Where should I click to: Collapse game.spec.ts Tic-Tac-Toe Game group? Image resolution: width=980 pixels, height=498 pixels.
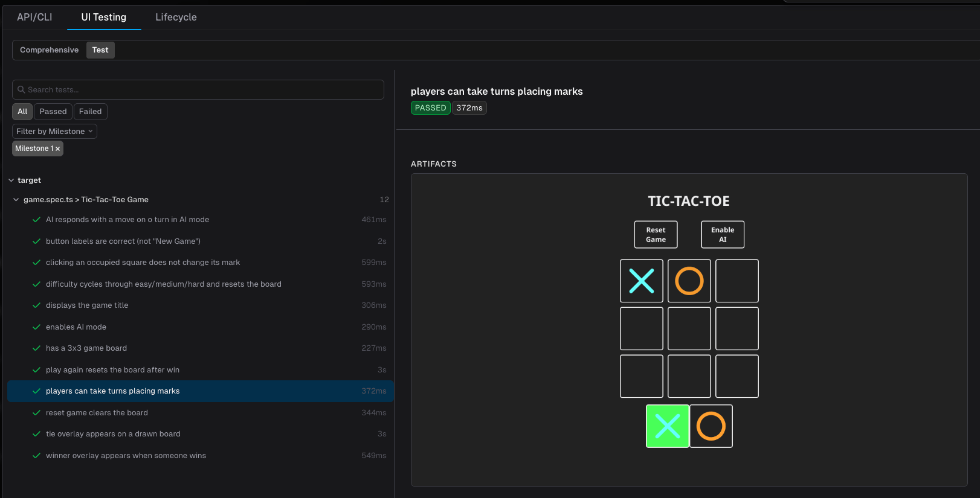(x=16, y=200)
